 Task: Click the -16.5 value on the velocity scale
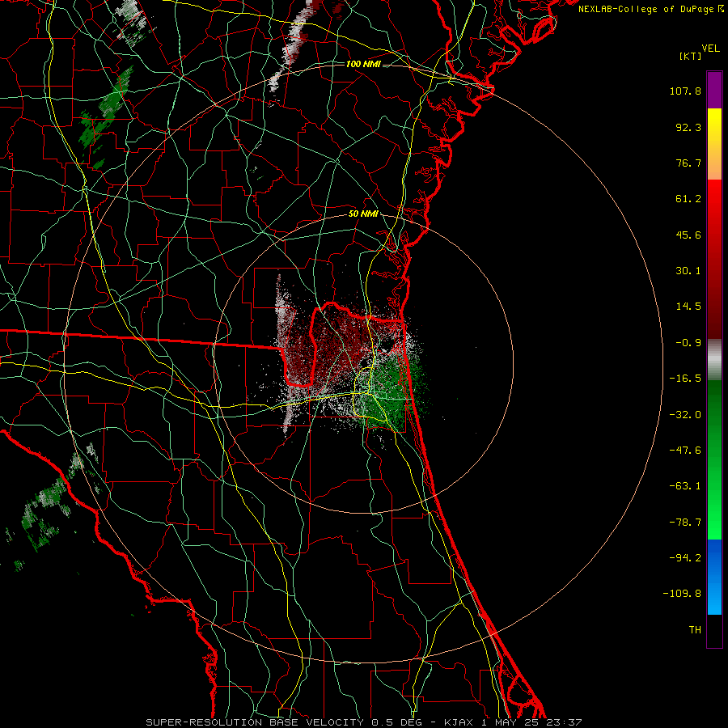(685, 379)
